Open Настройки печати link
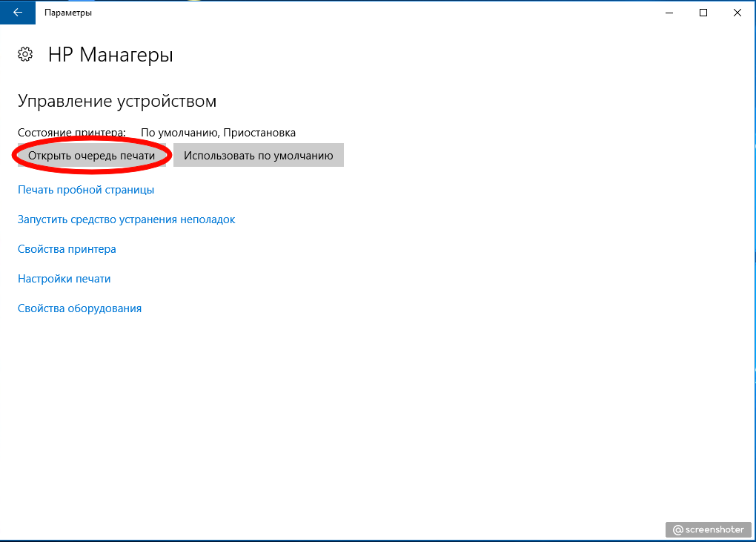The width and height of the screenshot is (756, 542). tap(64, 279)
